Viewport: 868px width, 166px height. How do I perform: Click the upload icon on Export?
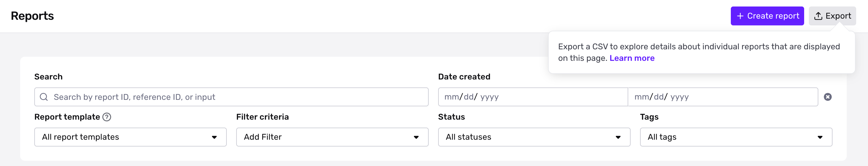(x=818, y=16)
